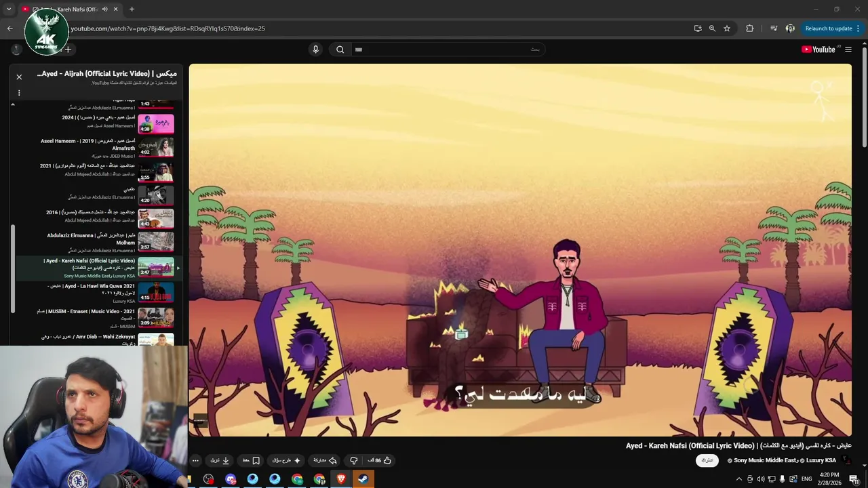Close the Kareh Nafsi browser tab
Screen dimensions: 868x488
[115, 9]
